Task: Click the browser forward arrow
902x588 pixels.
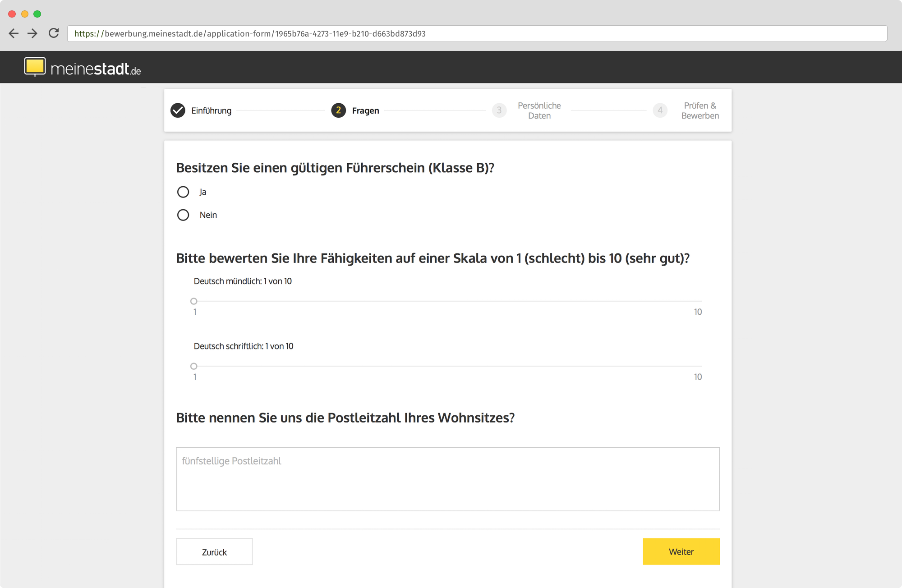Action: [32, 33]
